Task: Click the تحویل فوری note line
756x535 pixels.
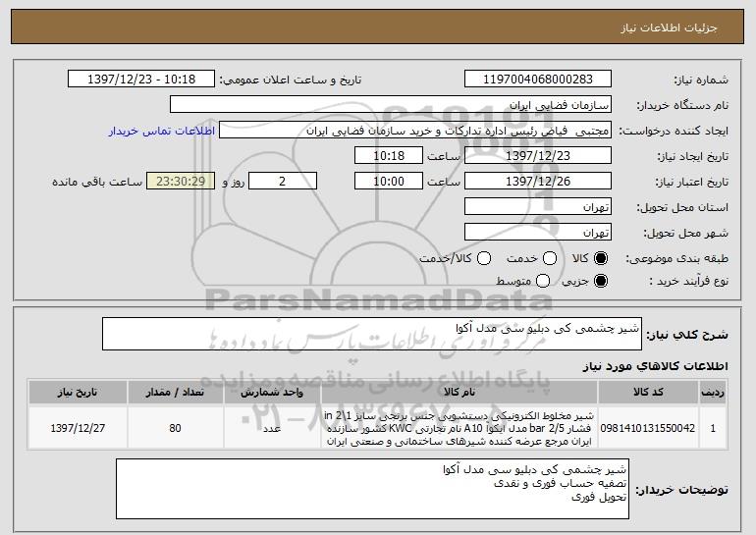Action: pyautogui.click(x=599, y=497)
